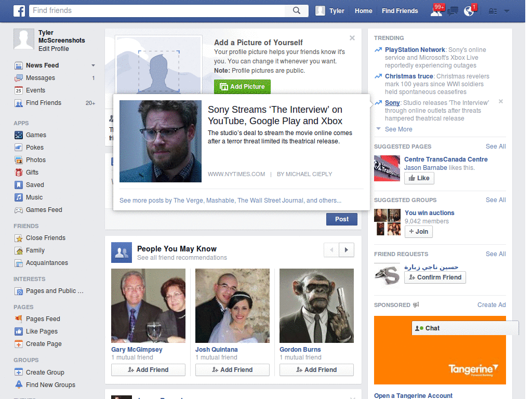Click the Events calendar icon
This screenshot has height=399, width=532.
coord(18,90)
